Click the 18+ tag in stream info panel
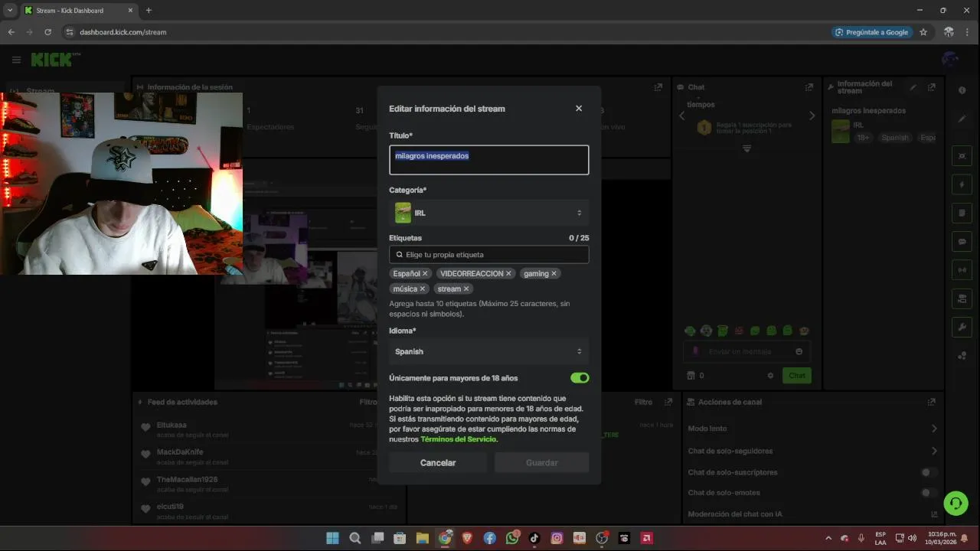Viewport: 980px width, 551px height. (x=864, y=138)
